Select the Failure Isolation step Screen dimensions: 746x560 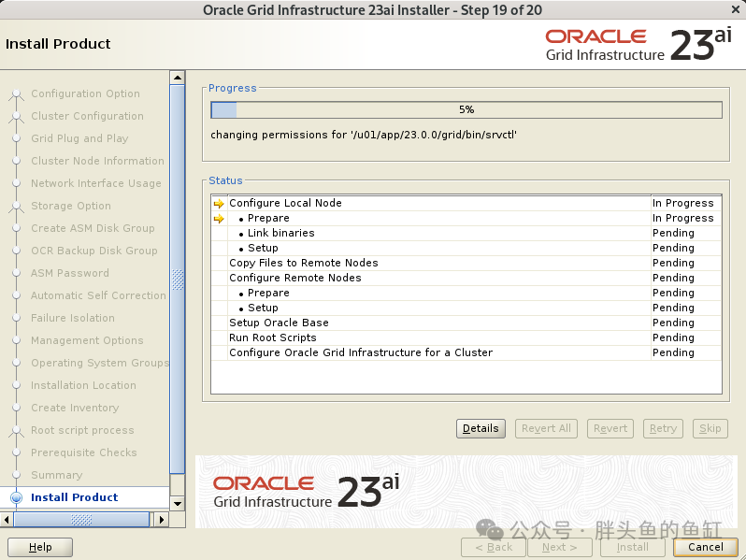click(x=73, y=318)
